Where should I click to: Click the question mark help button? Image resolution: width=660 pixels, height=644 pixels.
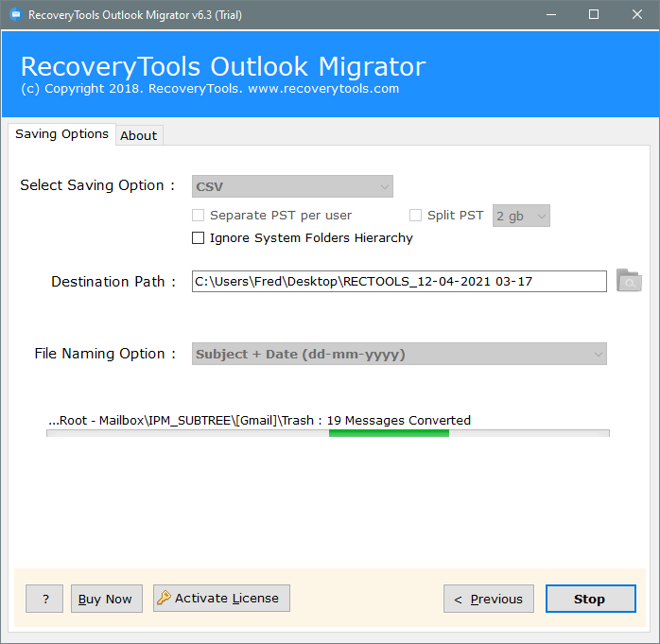pyautogui.click(x=44, y=599)
